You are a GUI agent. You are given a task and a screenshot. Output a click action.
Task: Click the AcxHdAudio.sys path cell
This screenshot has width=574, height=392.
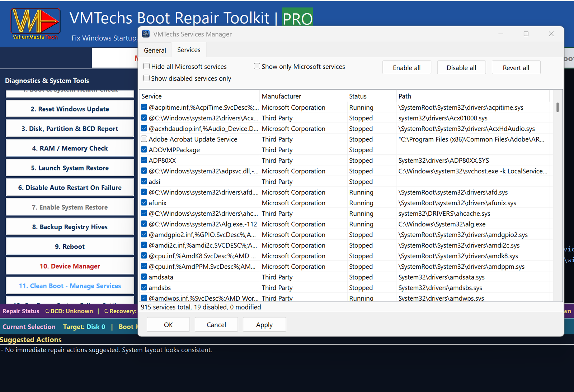473,129
